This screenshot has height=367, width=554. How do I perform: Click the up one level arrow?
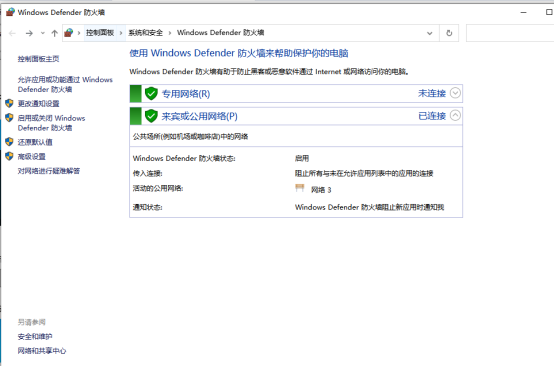(x=54, y=33)
